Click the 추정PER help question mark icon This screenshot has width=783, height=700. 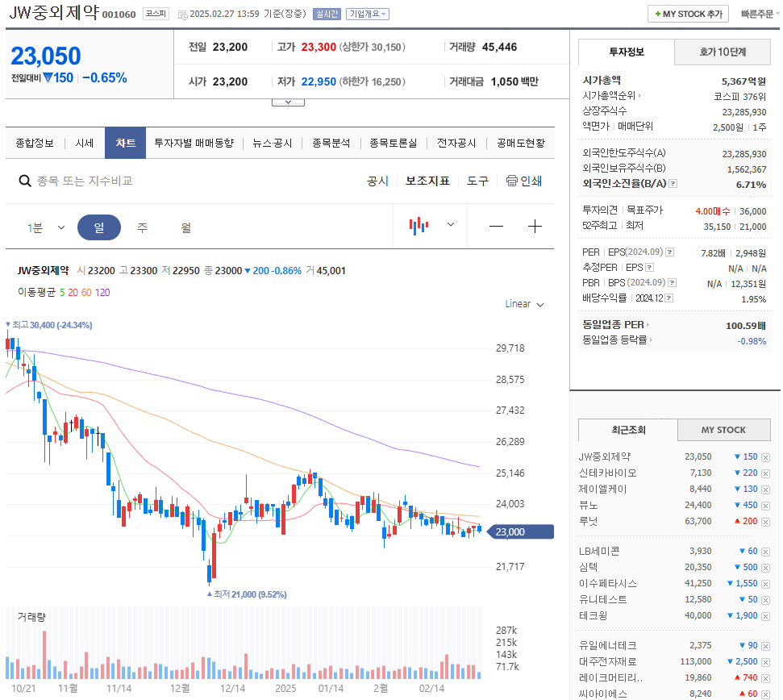point(649,267)
